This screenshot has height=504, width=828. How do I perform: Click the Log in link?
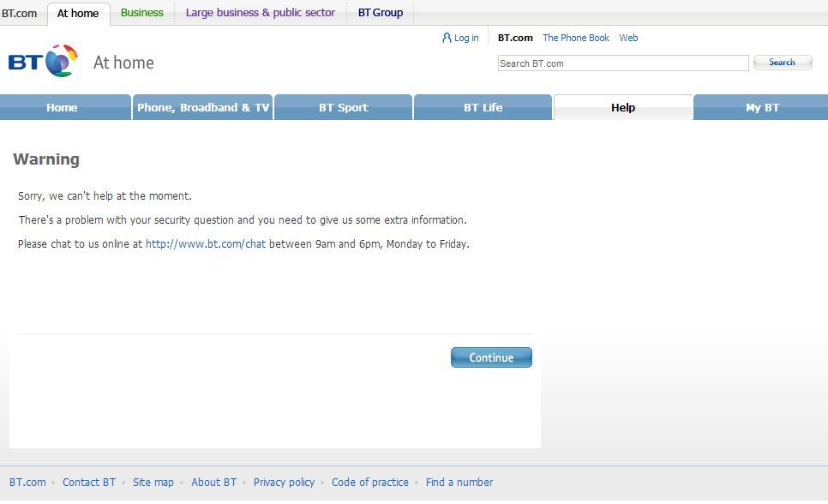pyautogui.click(x=466, y=38)
